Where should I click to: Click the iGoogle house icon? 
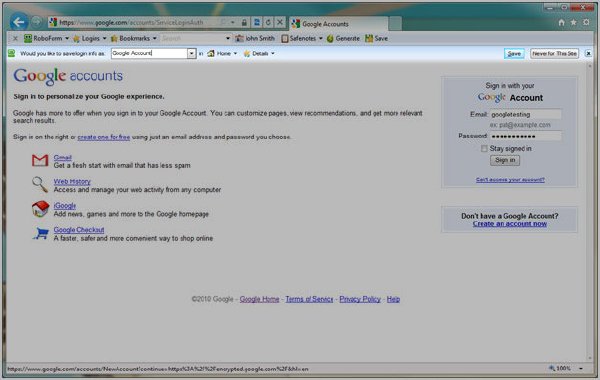(40, 209)
